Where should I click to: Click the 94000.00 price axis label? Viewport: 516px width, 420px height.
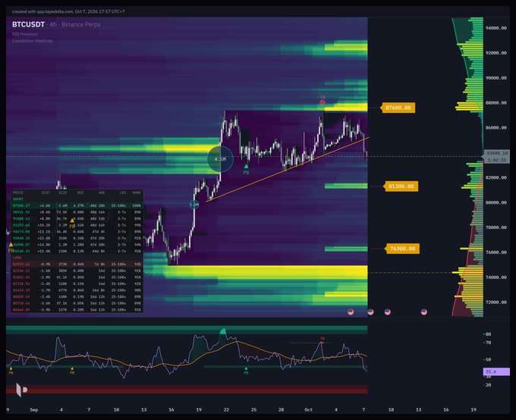pos(496,28)
